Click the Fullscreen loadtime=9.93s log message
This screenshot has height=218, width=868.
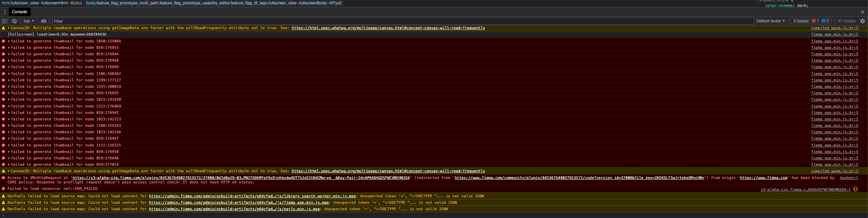pos(57,35)
